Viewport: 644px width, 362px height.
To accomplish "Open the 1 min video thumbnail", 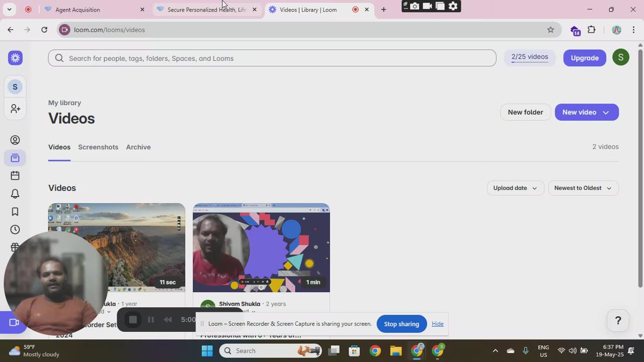I will [262, 247].
